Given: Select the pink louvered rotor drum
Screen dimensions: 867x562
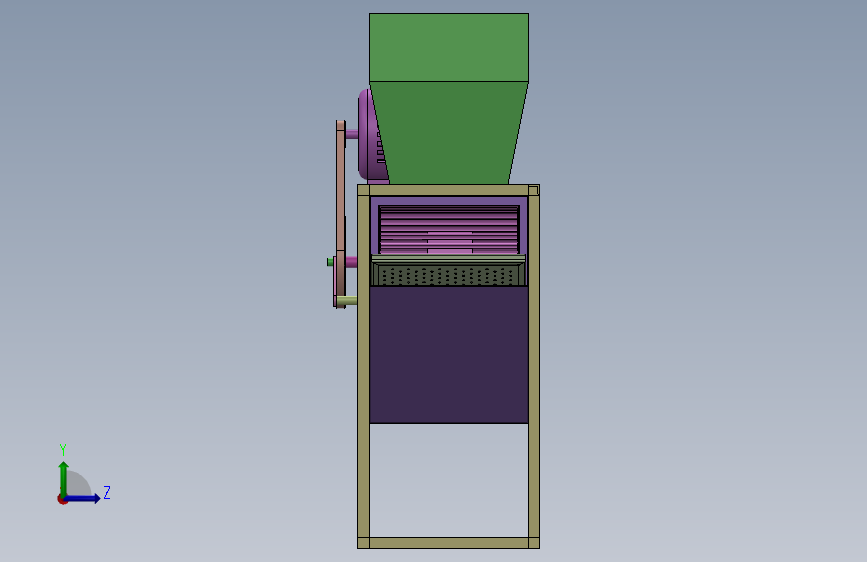Looking at the screenshot, I should tap(448, 230).
